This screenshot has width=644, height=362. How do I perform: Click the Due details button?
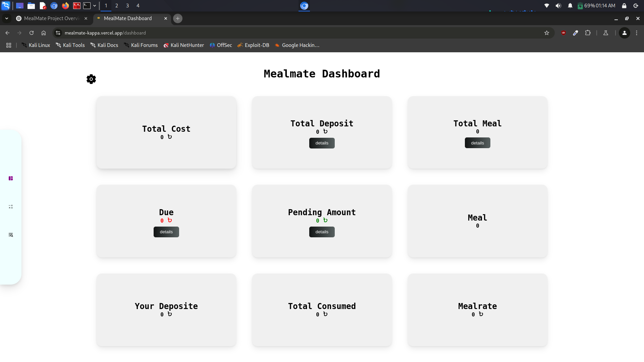tap(166, 232)
